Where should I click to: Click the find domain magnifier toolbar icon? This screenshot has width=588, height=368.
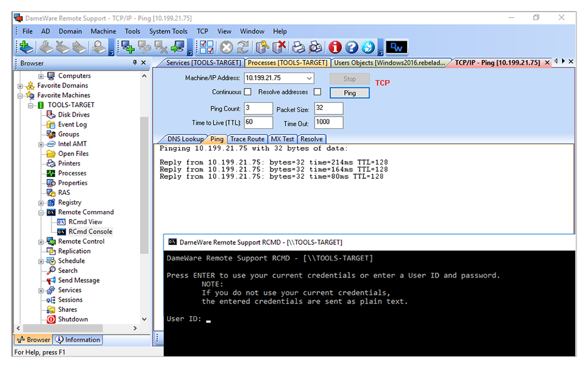coord(99,47)
